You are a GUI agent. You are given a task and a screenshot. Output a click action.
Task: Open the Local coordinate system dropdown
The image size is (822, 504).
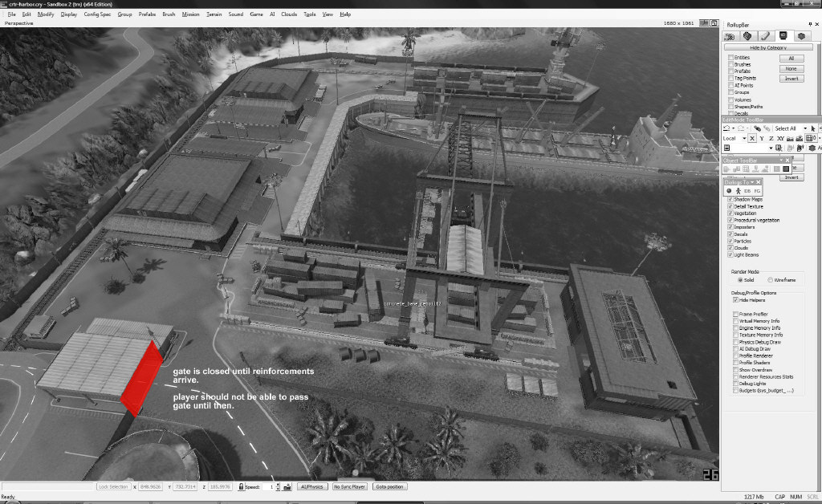[x=744, y=138]
